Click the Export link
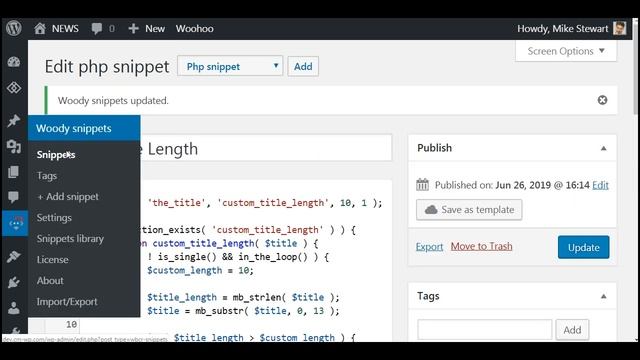Image resolution: width=640 pixels, height=360 pixels. coord(429,247)
